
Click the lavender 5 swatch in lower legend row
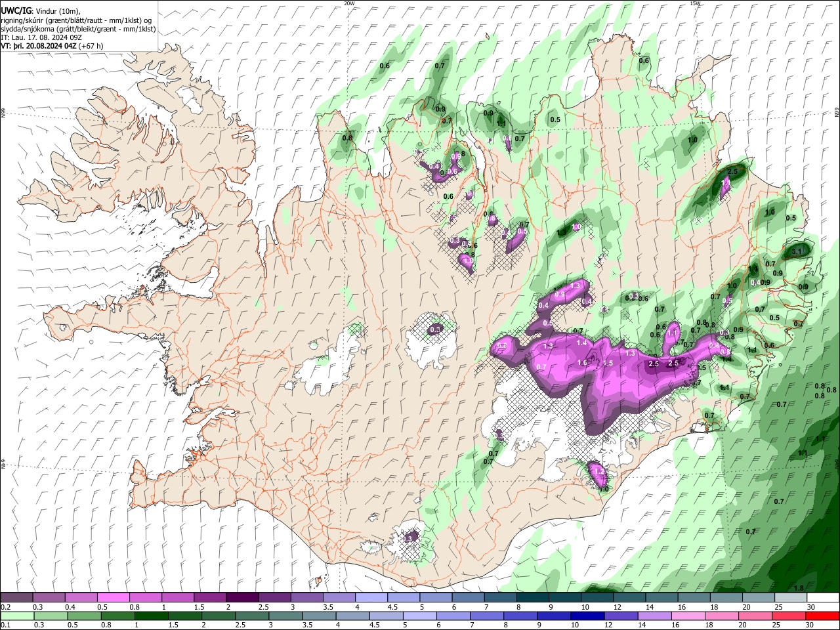click(x=419, y=616)
